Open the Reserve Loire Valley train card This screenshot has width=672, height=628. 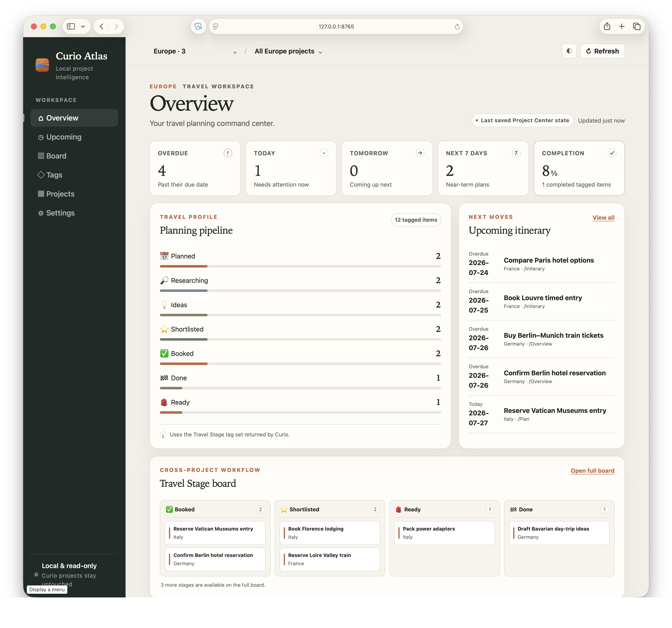click(330, 559)
